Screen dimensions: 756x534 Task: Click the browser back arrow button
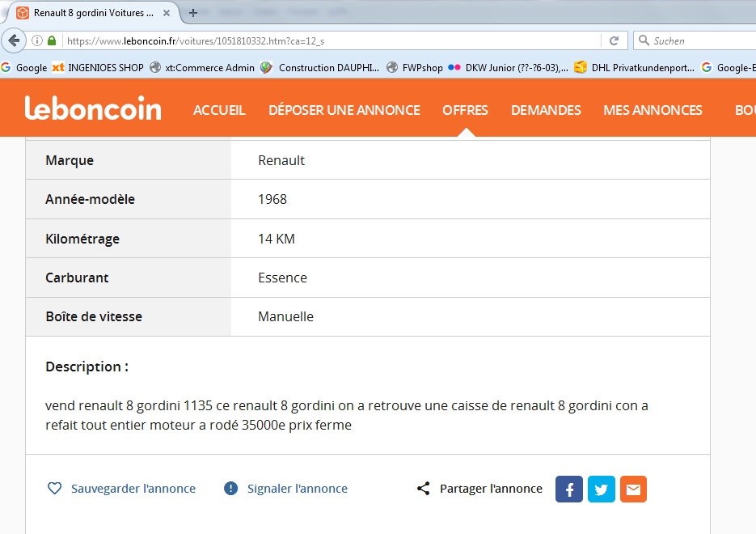tap(14, 40)
